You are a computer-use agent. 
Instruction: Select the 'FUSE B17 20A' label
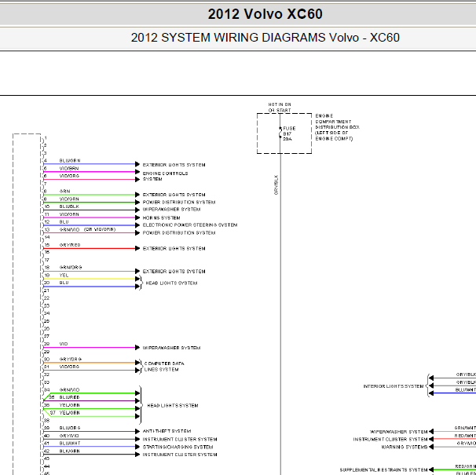tap(289, 133)
